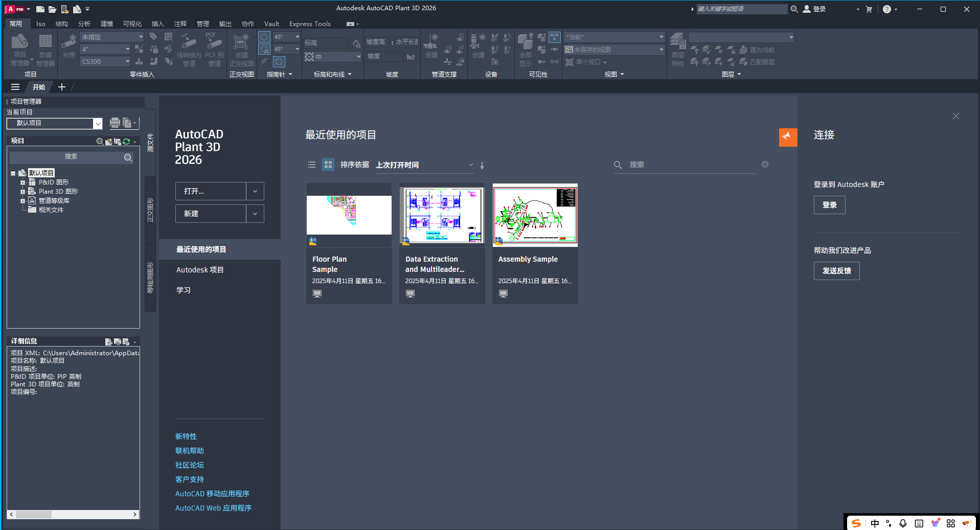Switch to the 结构 ribbon tab
980x530 pixels.
(61, 24)
